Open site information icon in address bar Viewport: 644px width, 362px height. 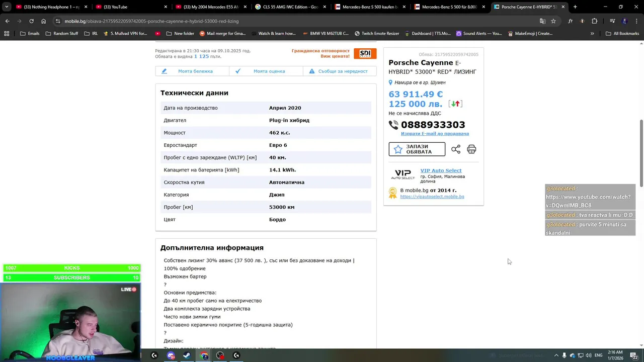point(58,21)
